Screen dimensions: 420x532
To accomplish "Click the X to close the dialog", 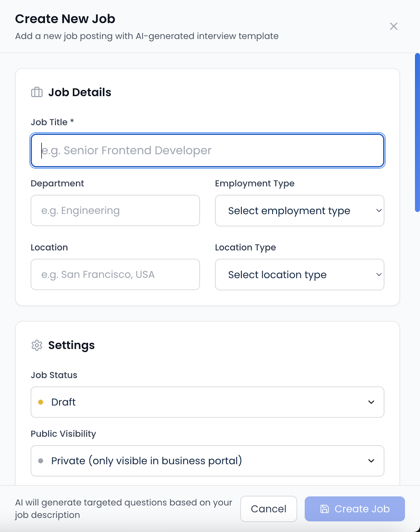I will pos(394,26).
